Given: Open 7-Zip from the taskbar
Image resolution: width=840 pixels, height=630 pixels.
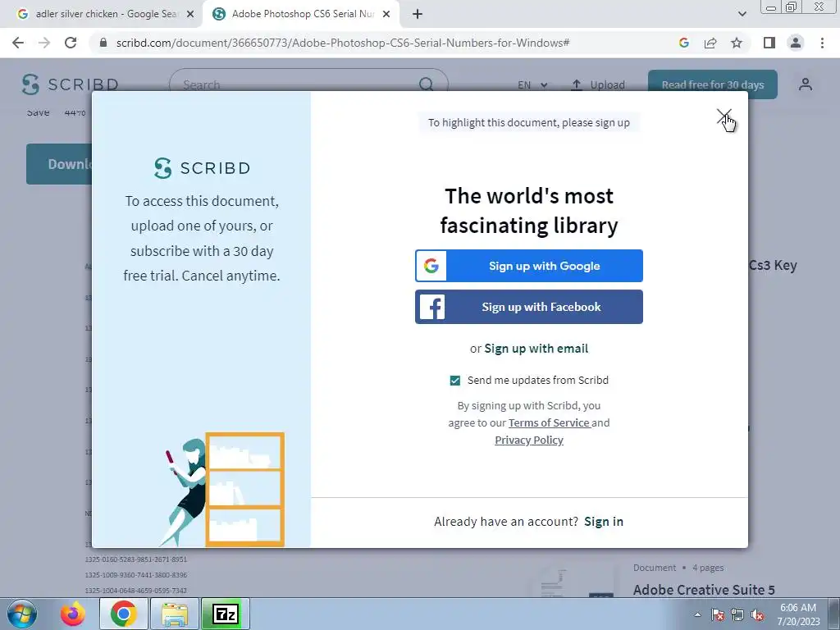Looking at the screenshot, I should pyautogui.click(x=226, y=614).
